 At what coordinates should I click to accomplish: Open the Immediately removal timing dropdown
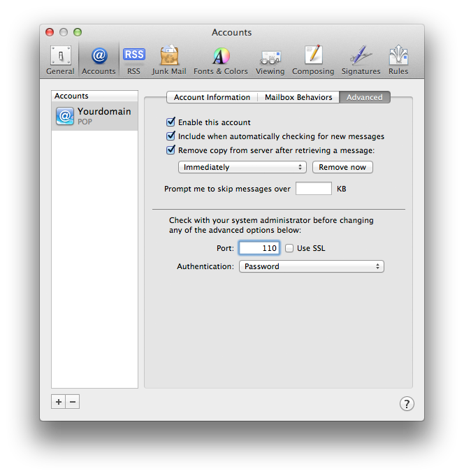tap(242, 167)
